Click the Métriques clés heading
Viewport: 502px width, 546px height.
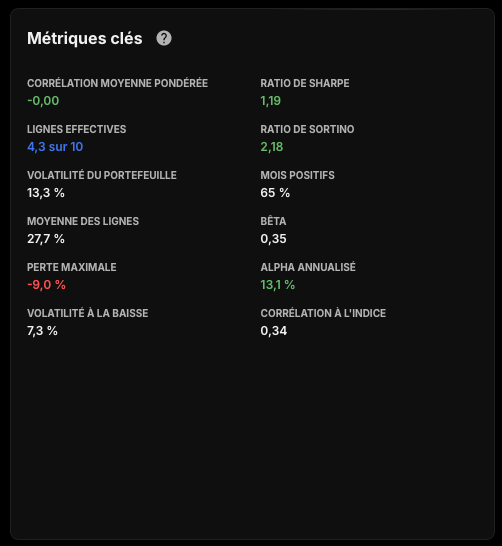click(85, 38)
